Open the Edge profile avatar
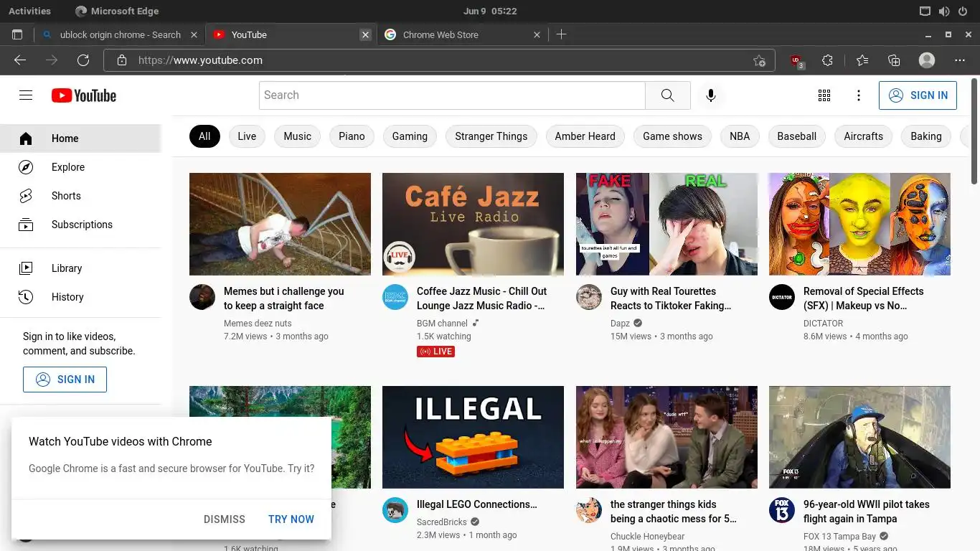The image size is (980, 551). point(927,60)
